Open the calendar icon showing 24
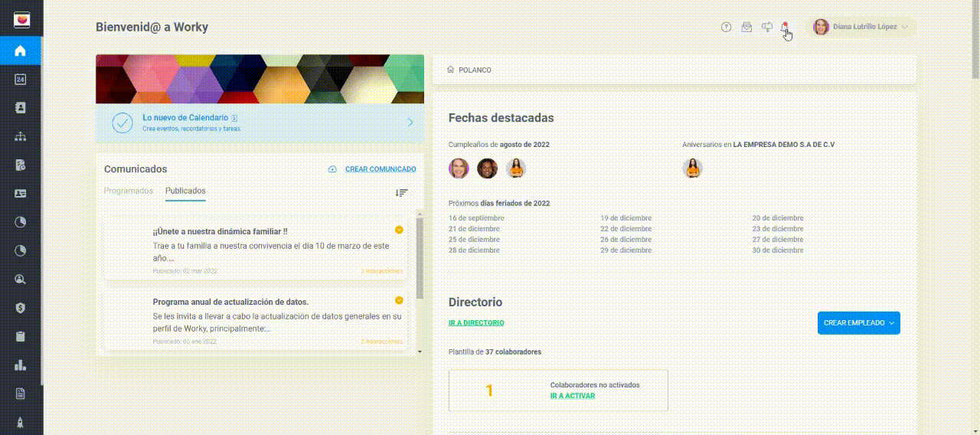Screen dimensions: 980x435 [x=21, y=80]
